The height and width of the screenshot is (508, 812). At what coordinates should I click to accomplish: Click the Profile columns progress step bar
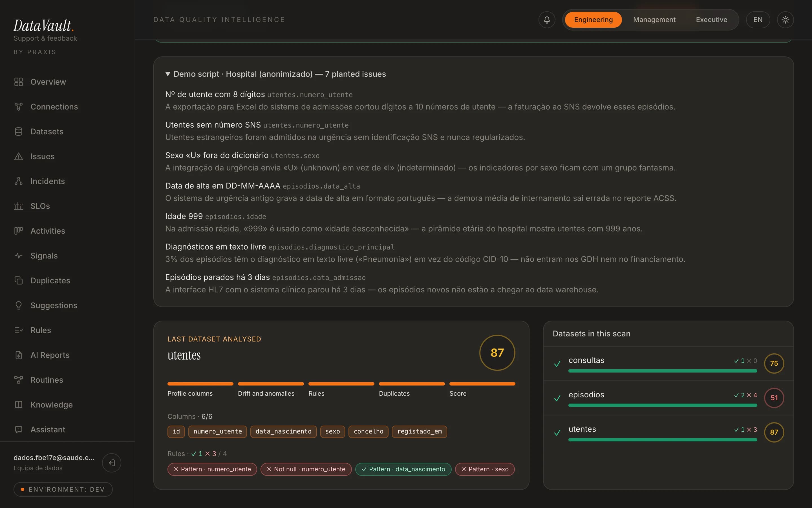(200, 384)
